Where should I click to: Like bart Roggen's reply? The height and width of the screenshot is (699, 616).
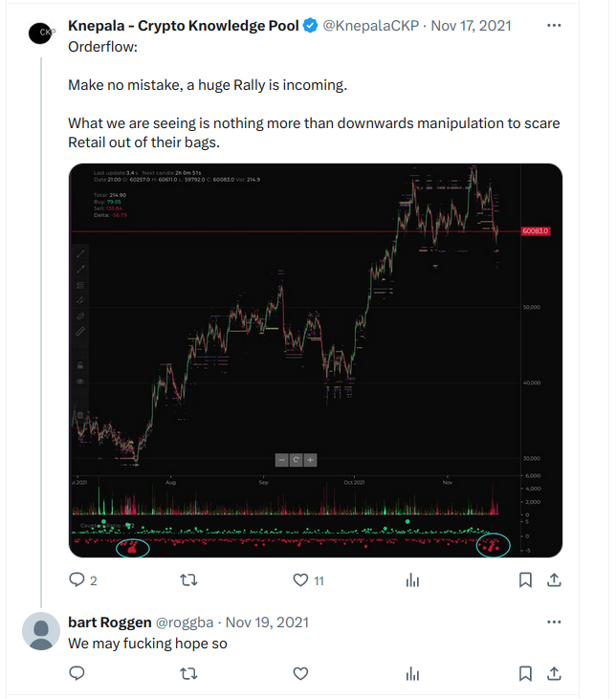click(x=300, y=673)
